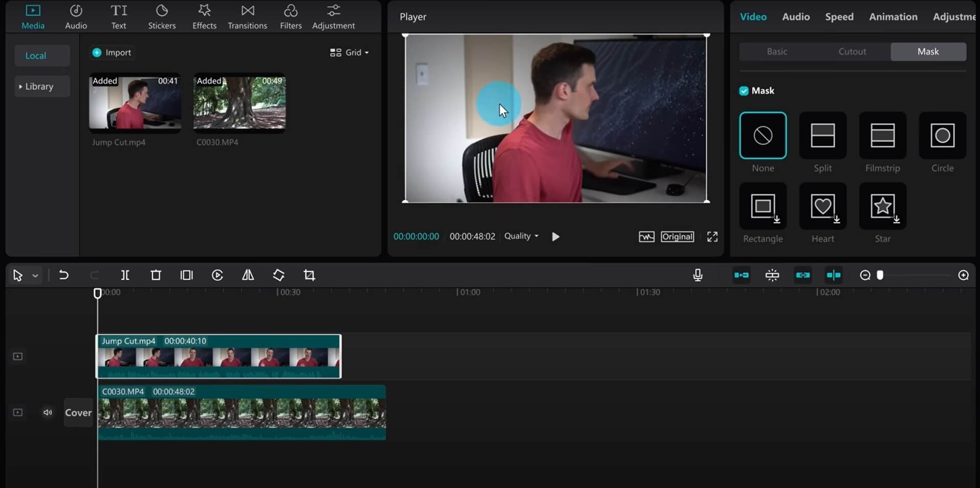Click the freeze frame icon
This screenshot has width=980, height=488.
pyautogui.click(x=187, y=275)
